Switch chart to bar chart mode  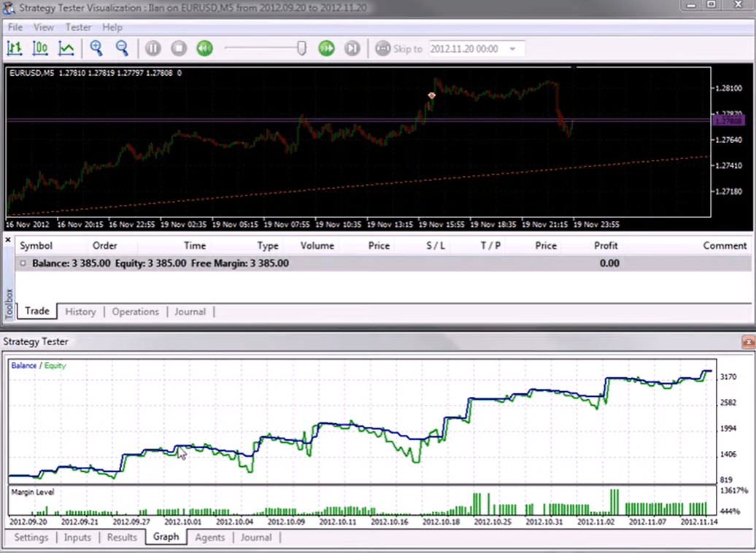point(15,48)
